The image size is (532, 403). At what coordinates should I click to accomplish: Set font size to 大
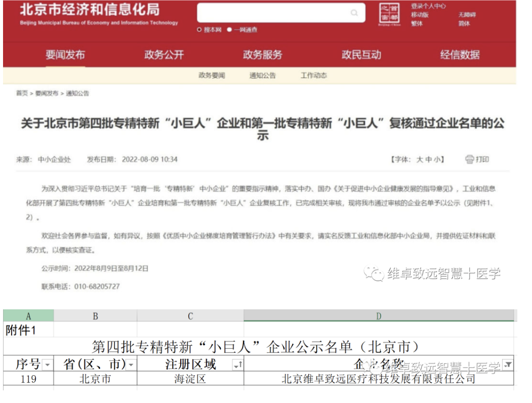coord(420,159)
